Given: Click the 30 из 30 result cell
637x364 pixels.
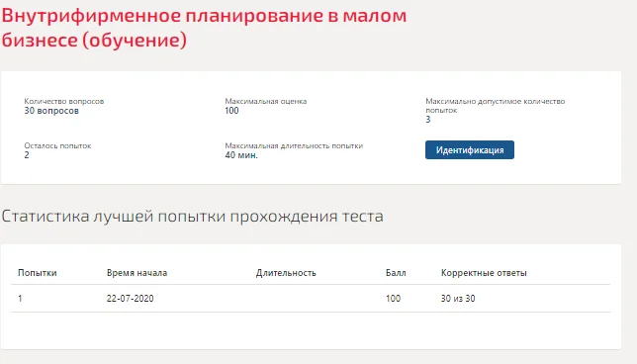Looking at the screenshot, I should 458,299.
